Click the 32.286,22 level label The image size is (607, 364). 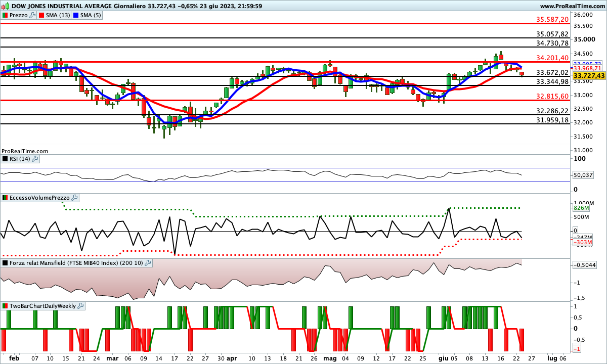pos(552,111)
